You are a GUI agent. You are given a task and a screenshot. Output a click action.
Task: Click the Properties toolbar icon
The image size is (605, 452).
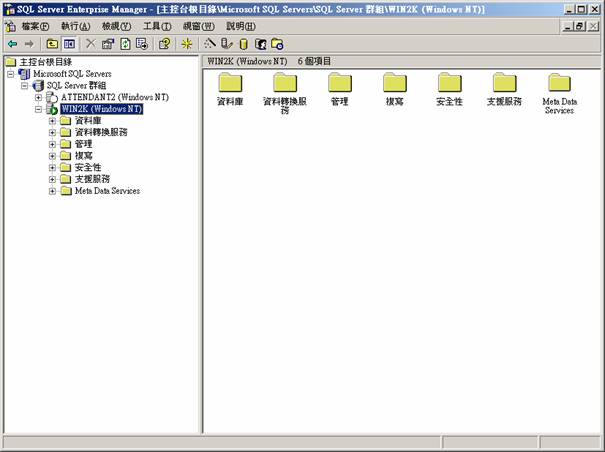click(108, 44)
